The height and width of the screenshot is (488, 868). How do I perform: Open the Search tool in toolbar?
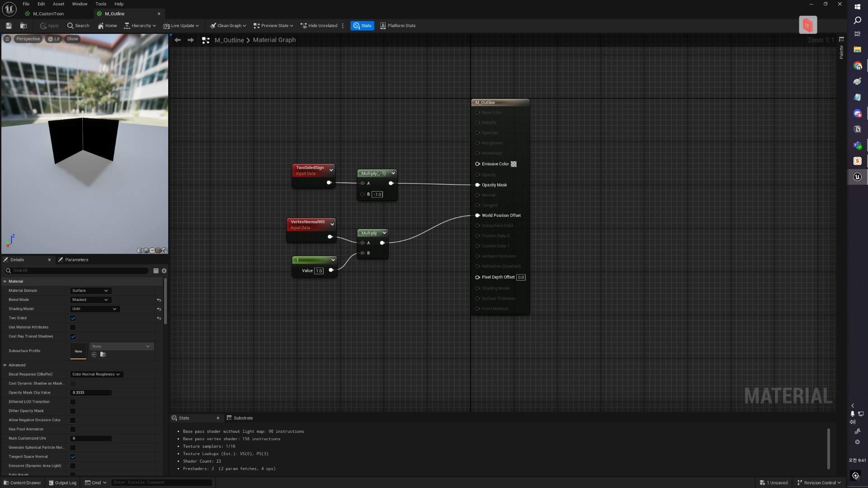click(78, 26)
